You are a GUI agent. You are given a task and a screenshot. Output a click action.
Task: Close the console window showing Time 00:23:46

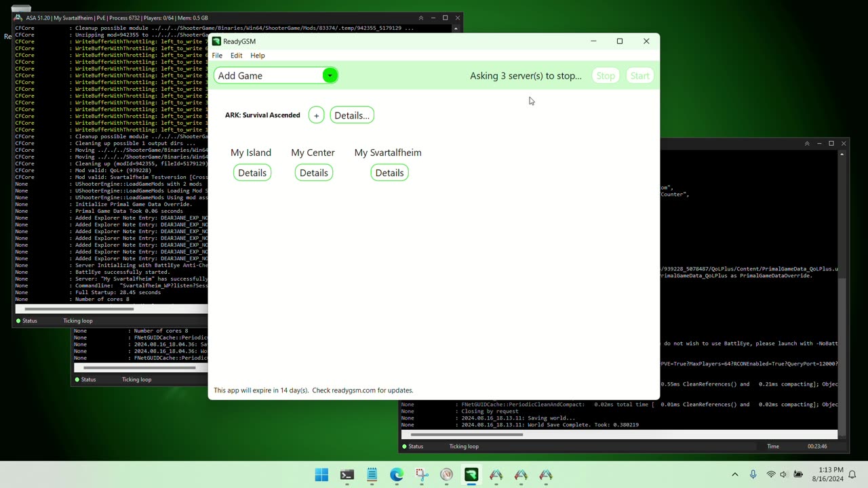pos(844,144)
